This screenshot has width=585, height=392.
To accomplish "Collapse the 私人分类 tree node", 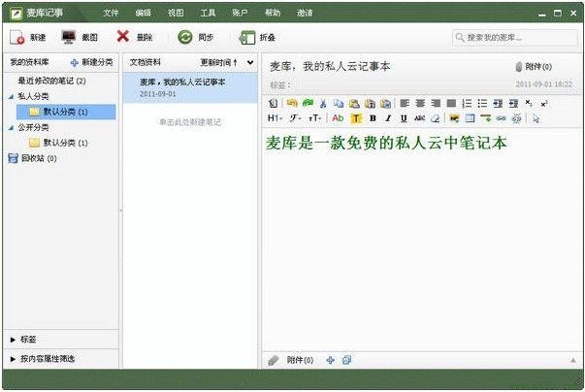I will [x=12, y=97].
